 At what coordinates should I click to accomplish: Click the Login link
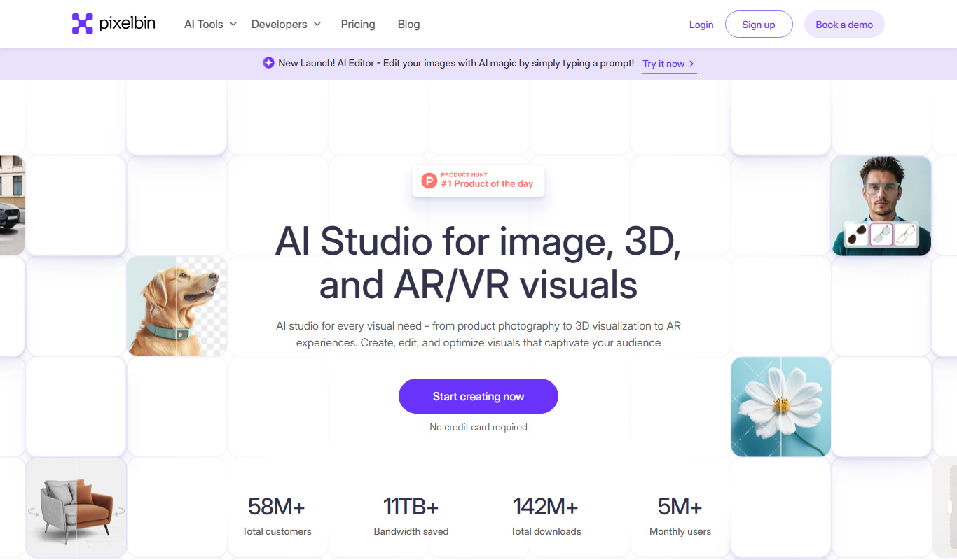pos(701,24)
